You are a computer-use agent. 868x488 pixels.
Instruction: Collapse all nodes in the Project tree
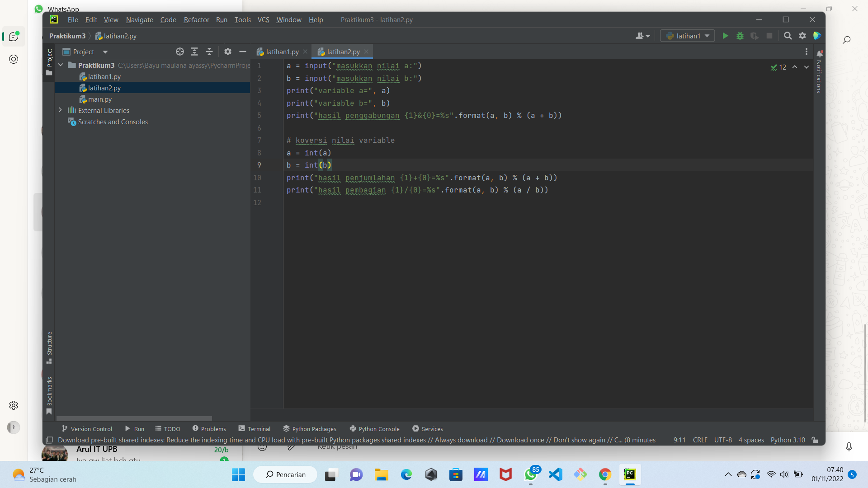click(209, 52)
